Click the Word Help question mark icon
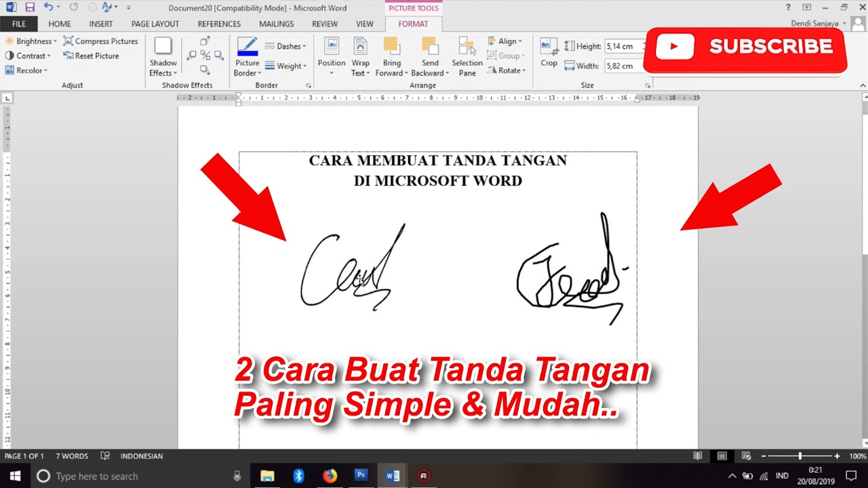This screenshot has width=868, height=488. coord(788,7)
